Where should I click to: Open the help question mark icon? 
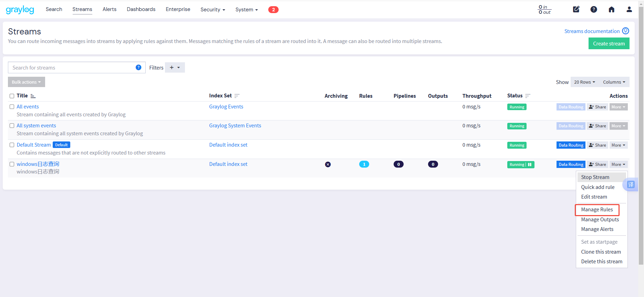coord(594,9)
